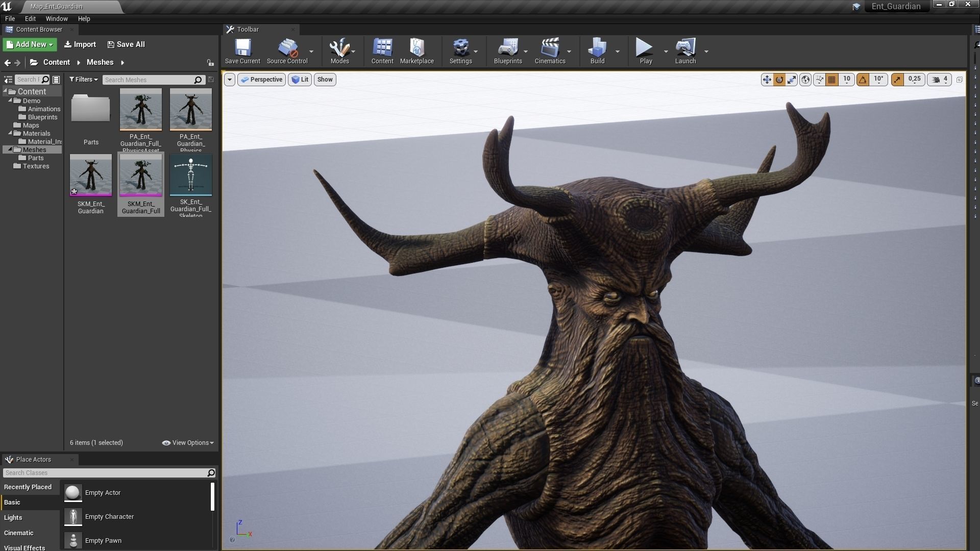The height and width of the screenshot is (551, 980).
Task: Click the surface snapping icon
Action: 819,80
